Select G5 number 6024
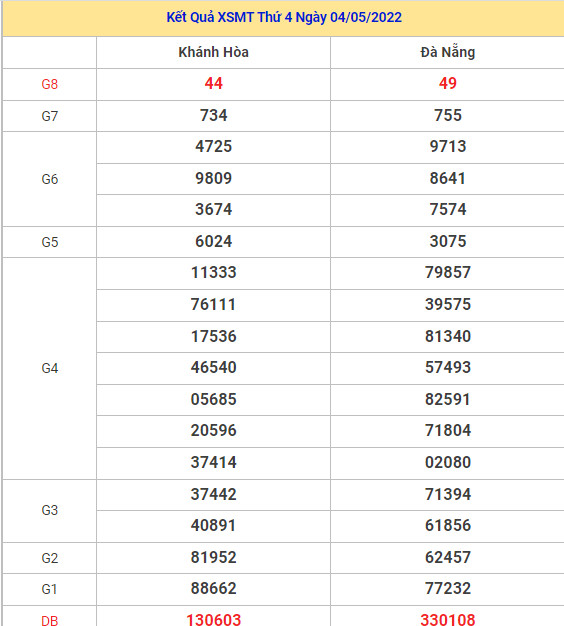The image size is (564, 626). tap(214, 242)
